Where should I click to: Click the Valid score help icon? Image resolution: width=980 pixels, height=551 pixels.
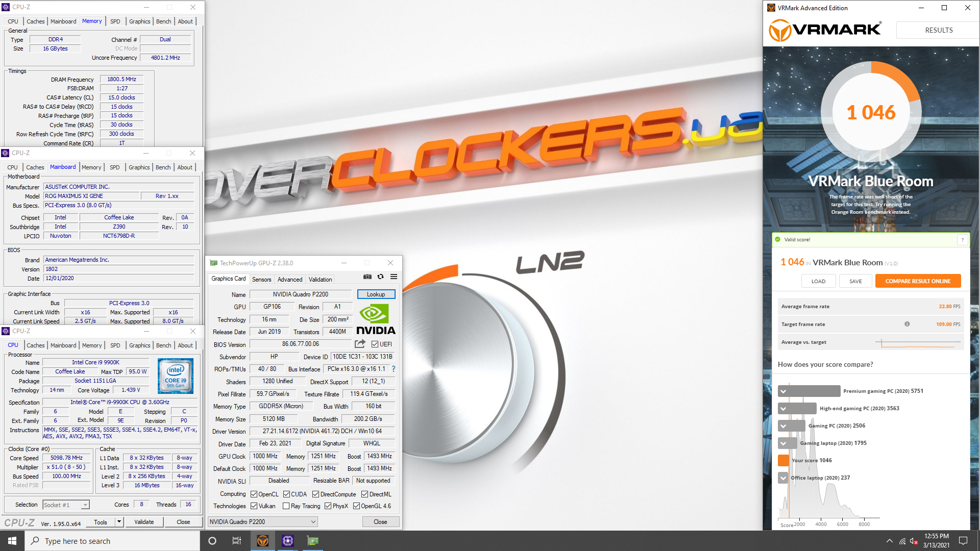click(963, 240)
